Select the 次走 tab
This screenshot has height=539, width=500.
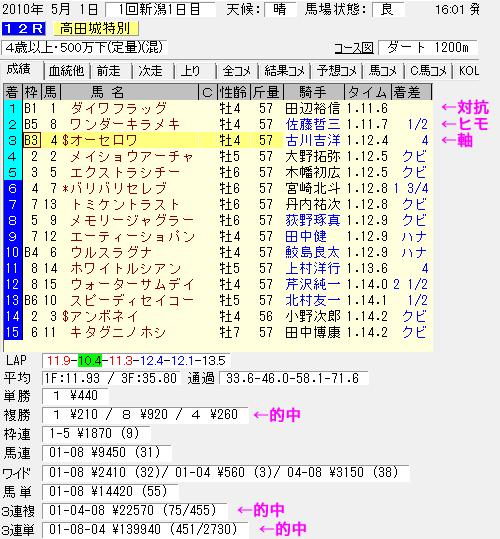coord(151,71)
